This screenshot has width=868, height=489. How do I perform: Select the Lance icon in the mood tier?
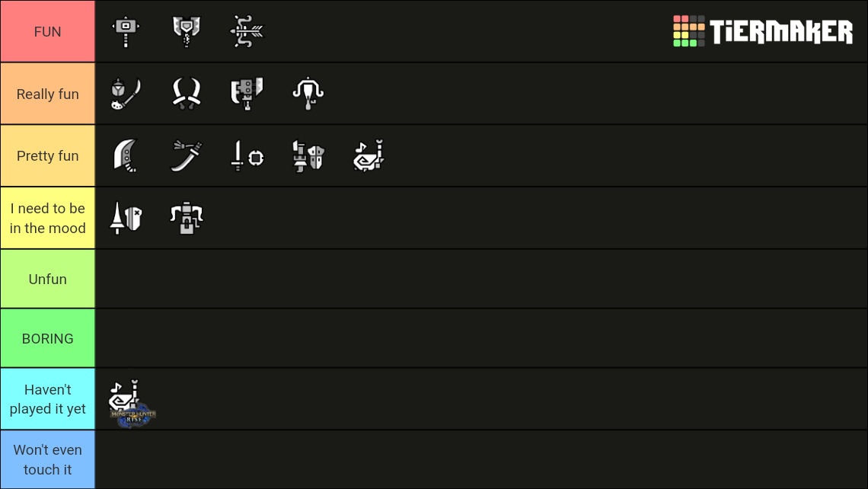click(x=126, y=218)
